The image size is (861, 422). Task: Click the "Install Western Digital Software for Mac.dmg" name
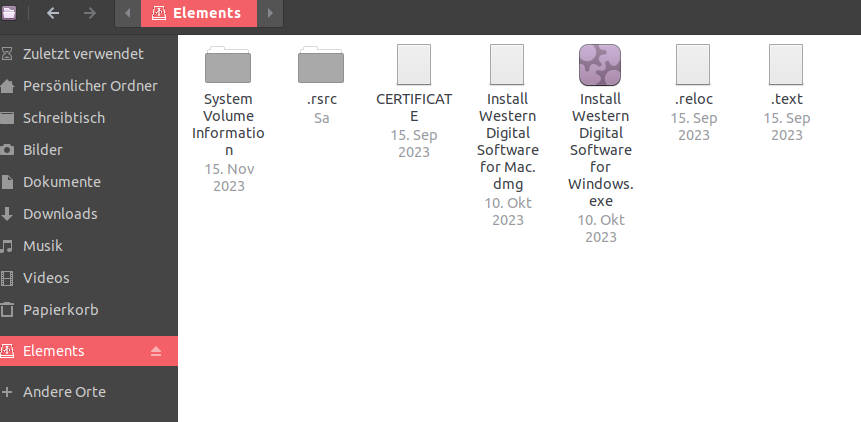(x=507, y=142)
